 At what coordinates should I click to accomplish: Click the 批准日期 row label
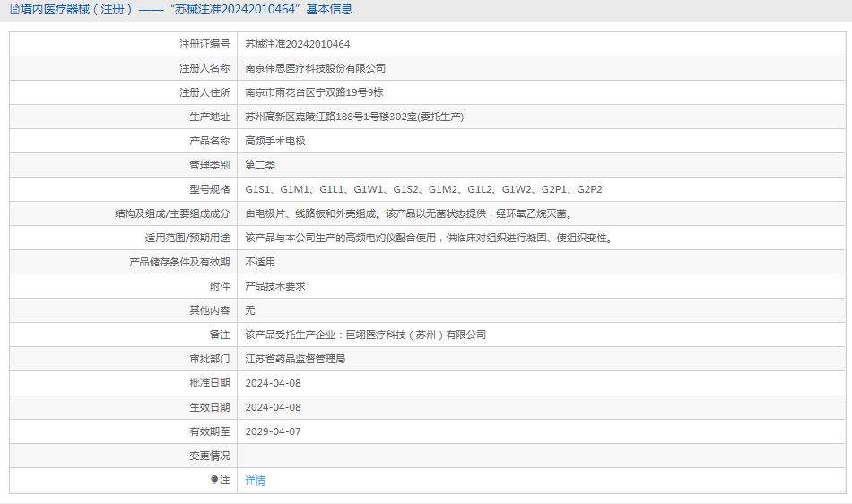pyautogui.click(x=210, y=384)
